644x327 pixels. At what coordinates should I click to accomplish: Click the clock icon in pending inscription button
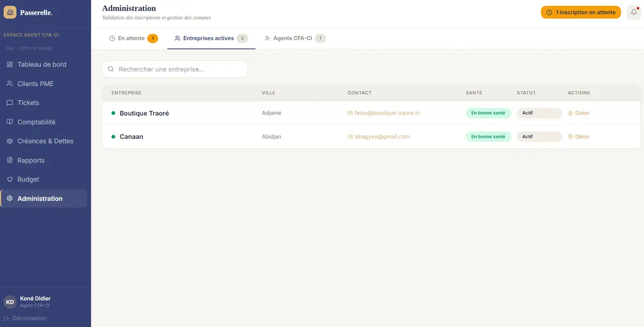tap(549, 12)
